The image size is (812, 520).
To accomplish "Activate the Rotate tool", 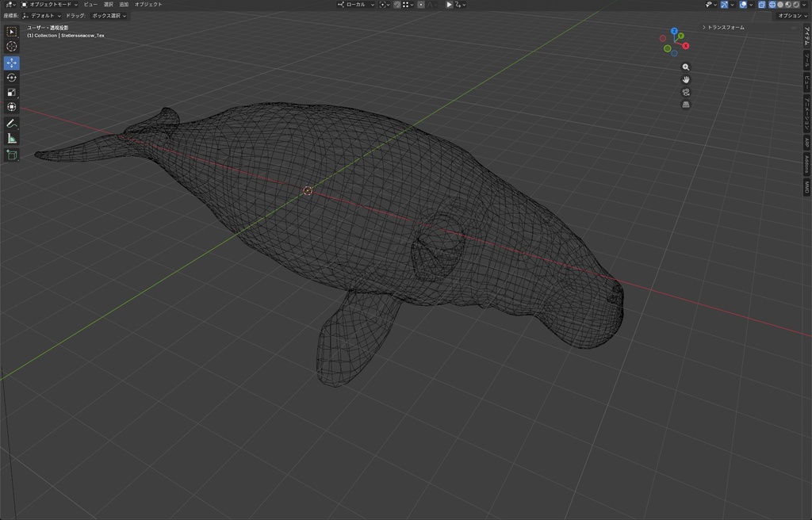I will tap(11, 78).
